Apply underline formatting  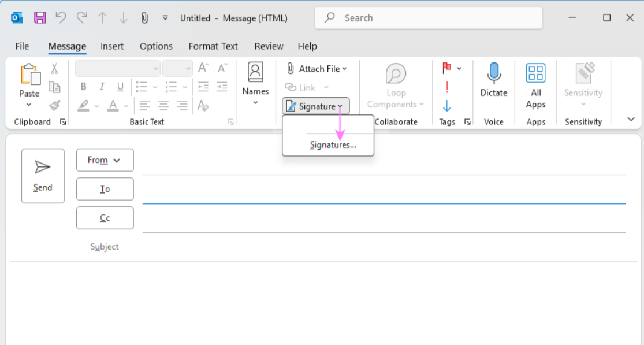[x=120, y=87]
